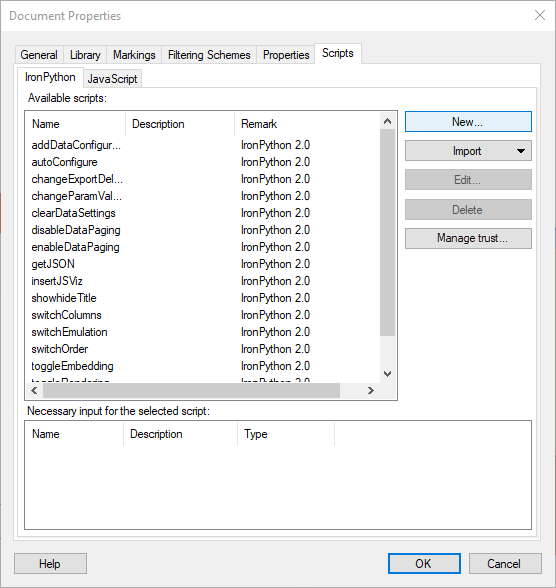Select the getJSON script
Screen dimensions: 556x588
(x=53, y=264)
